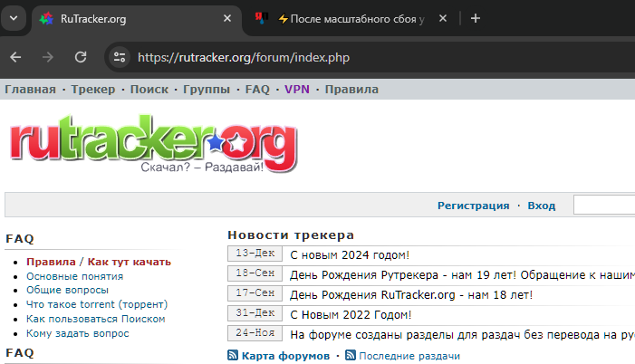Click the '31-Дек' news date label
Image resolution: width=635 pixels, height=364 pixels.
255,312
